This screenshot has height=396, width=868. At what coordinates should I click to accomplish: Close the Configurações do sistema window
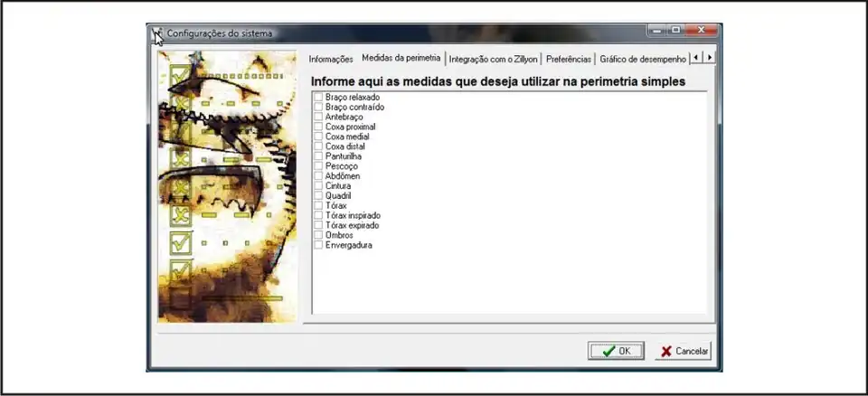(x=701, y=30)
